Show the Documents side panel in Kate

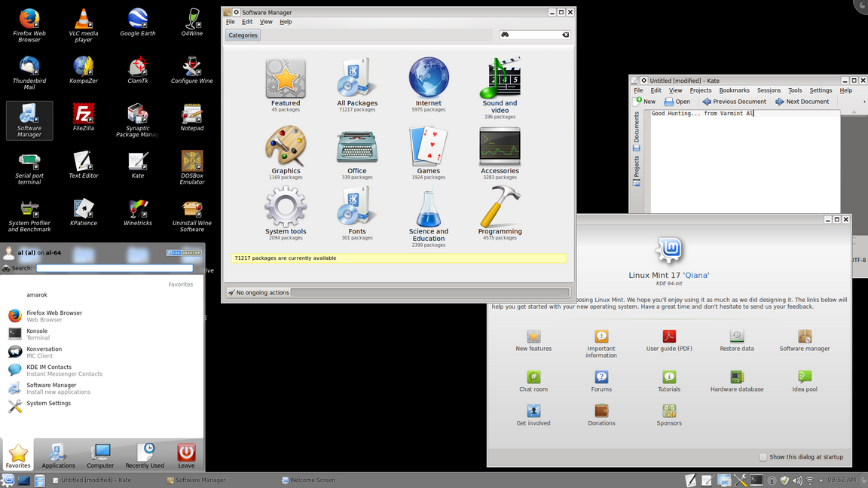coord(637,130)
